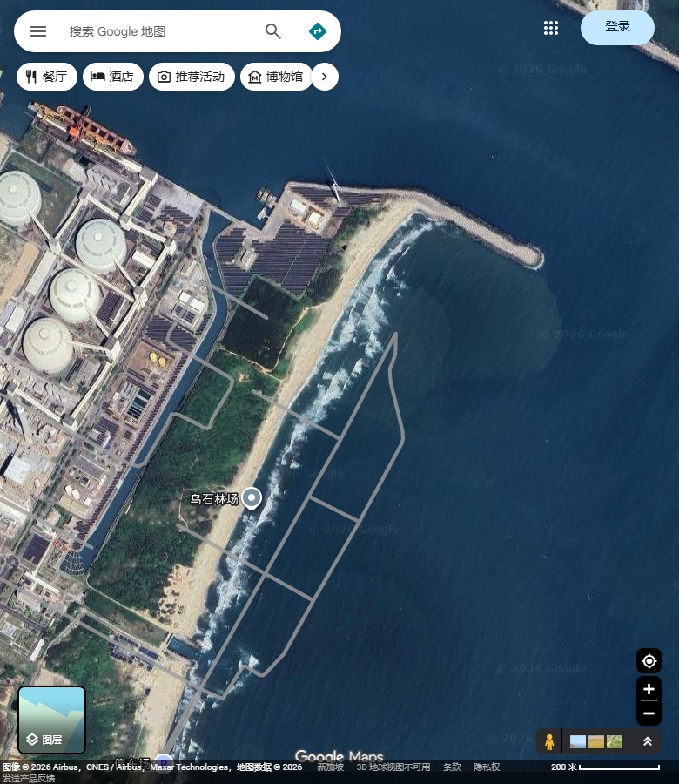Toggle the 200 米 scale bar units

click(x=605, y=767)
